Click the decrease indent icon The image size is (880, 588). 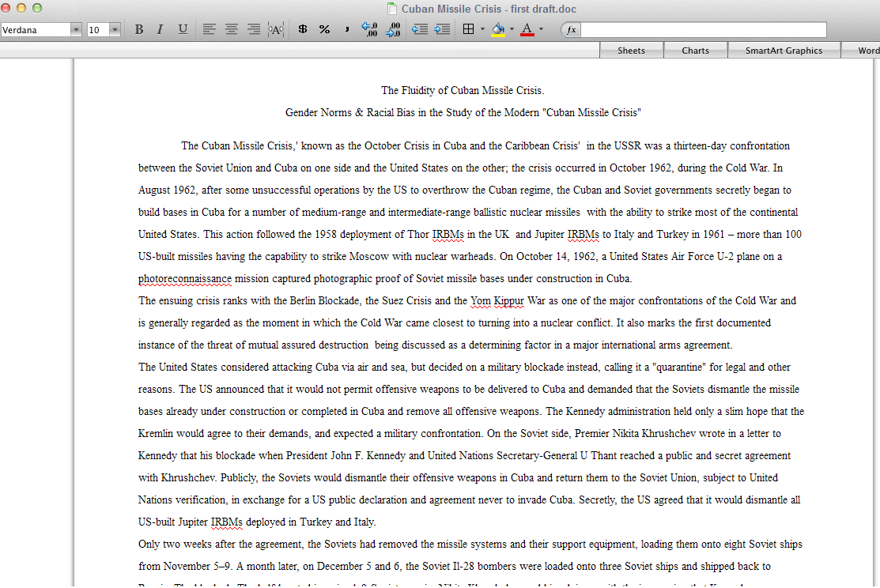(420, 29)
